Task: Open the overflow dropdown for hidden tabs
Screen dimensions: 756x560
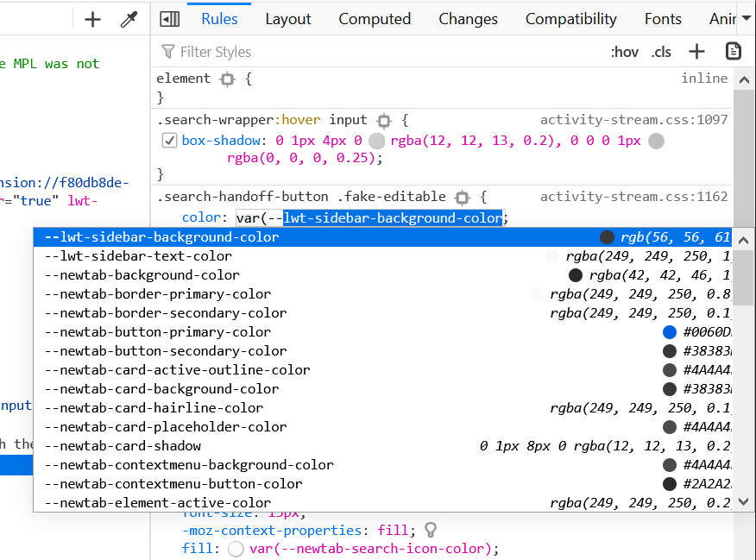Action: click(746, 19)
